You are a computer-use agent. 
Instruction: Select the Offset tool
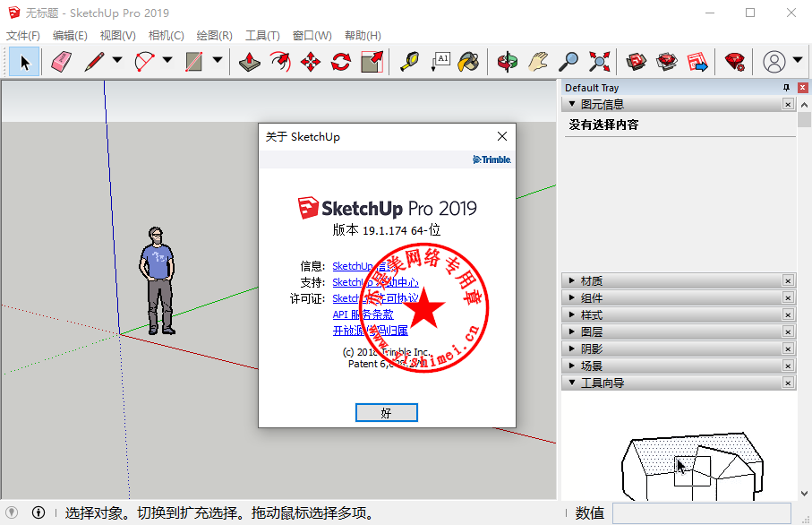tap(280, 62)
